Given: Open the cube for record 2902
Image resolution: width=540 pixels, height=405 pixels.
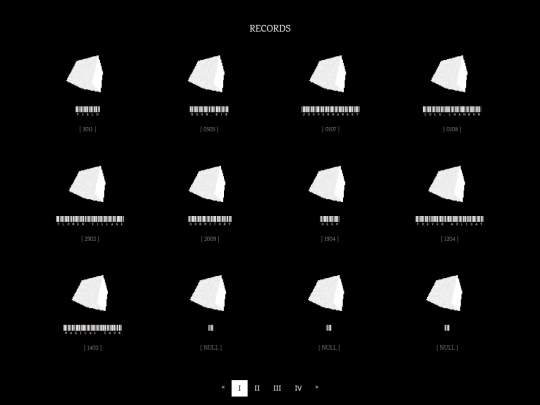Looking at the screenshot, I should click(87, 184).
